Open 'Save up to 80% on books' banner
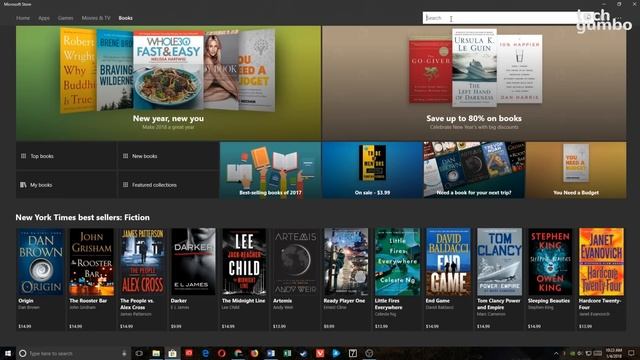The height and width of the screenshot is (360, 640). (474, 83)
